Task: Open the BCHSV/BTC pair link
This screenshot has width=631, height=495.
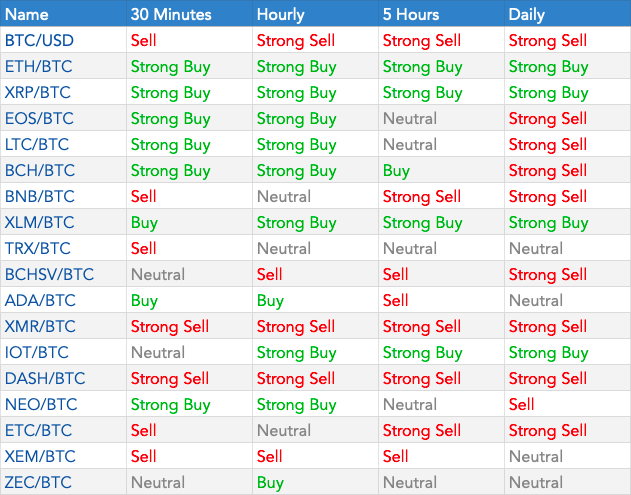Action: pyautogui.click(x=49, y=274)
